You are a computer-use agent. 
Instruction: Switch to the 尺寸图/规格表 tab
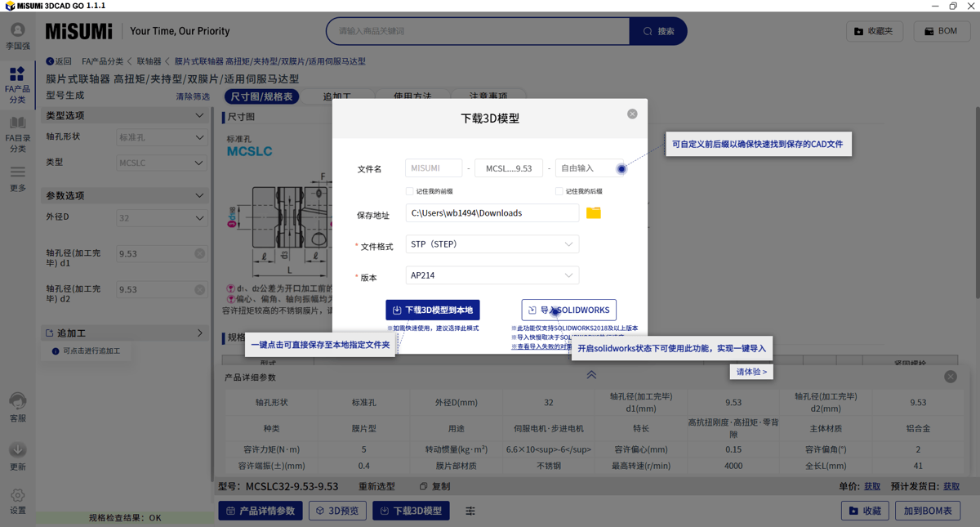261,96
